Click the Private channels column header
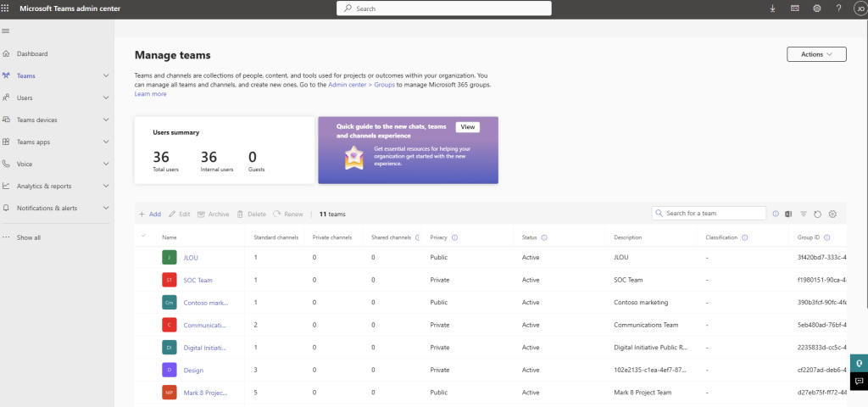 pos(332,237)
